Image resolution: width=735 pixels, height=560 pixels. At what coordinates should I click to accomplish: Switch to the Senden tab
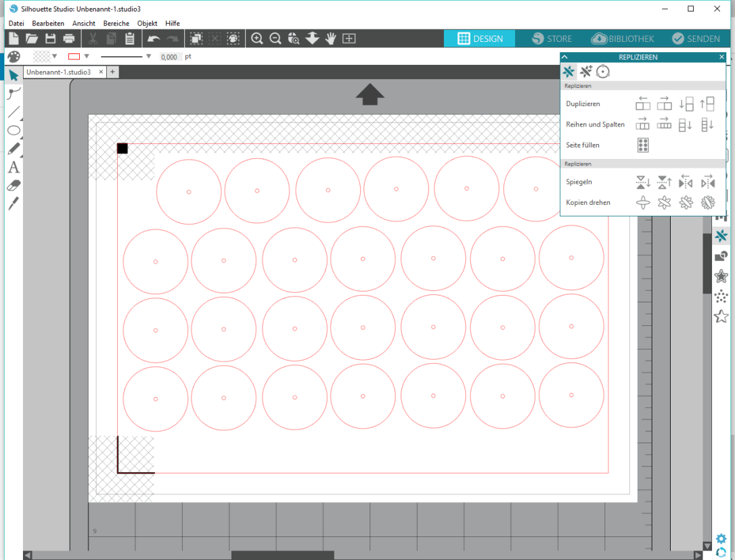click(696, 39)
